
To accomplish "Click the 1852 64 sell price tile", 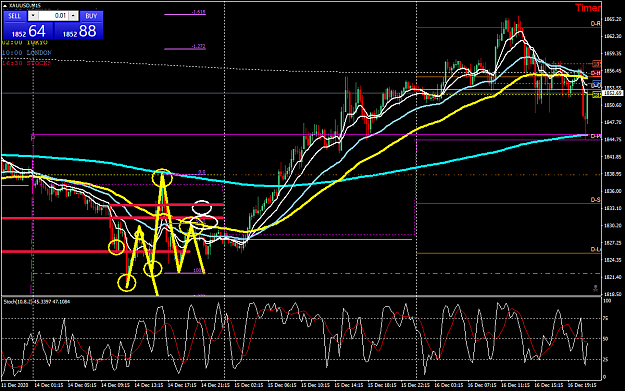I will (28, 31).
